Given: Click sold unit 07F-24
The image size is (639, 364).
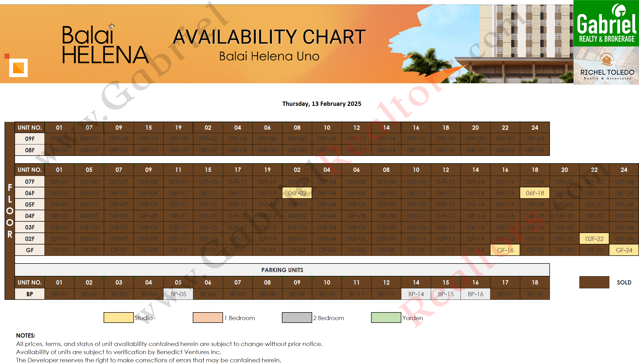Looking at the screenshot, I should coord(624,182).
